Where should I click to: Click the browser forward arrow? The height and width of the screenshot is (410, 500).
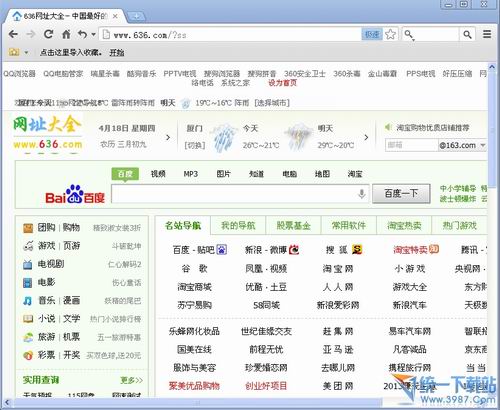click(30, 34)
